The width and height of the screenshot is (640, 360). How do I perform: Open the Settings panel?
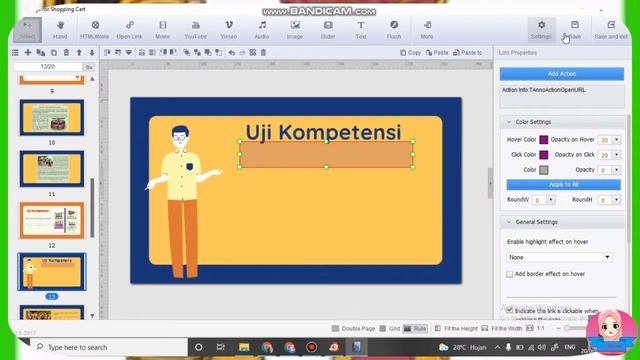[x=542, y=30]
